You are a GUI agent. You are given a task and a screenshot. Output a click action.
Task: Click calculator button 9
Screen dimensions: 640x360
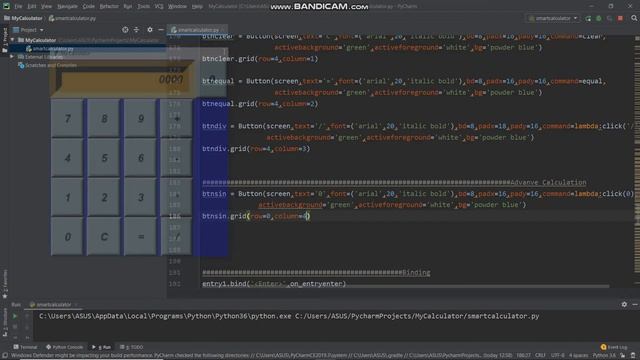coord(140,118)
